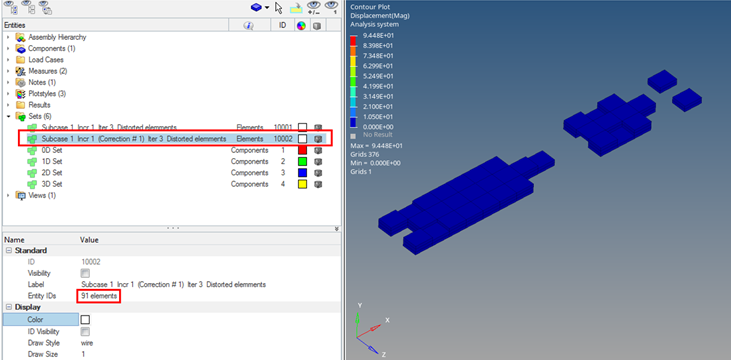Select the Plotstyles (3) tree item
Screen dimensions: 731x360
[47, 94]
